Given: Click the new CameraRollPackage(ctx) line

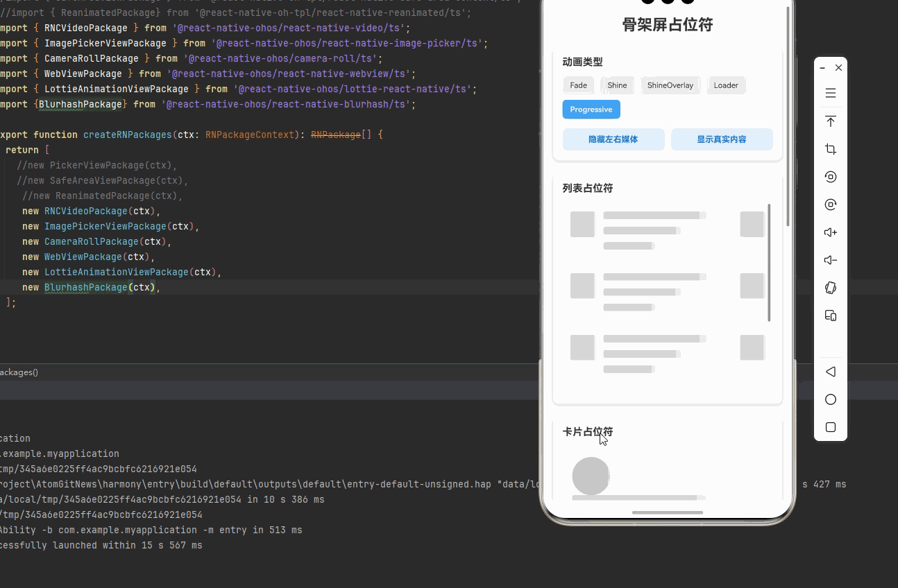Looking at the screenshot, I should [97, 241].
